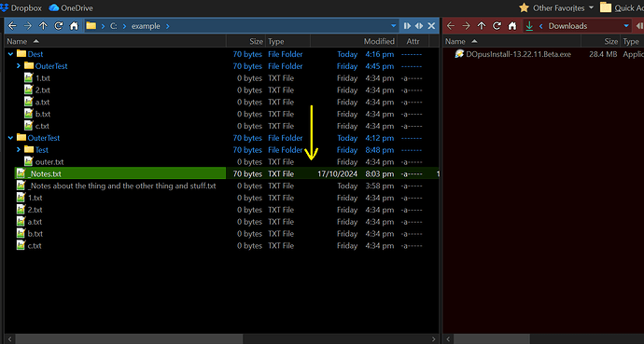The height and width of the screenshot is (344, 644).
Task: Expand the Test folder
Action: point(18,150)
